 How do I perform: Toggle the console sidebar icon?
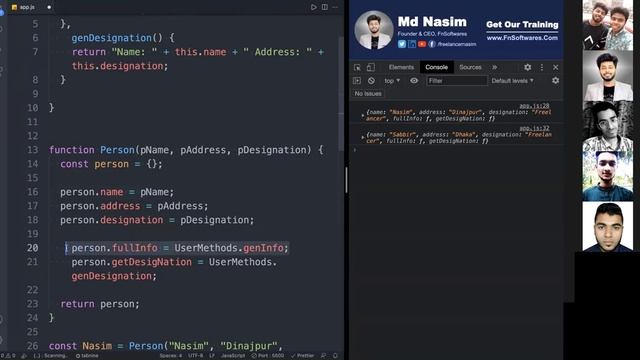click(x=357, y=81)
